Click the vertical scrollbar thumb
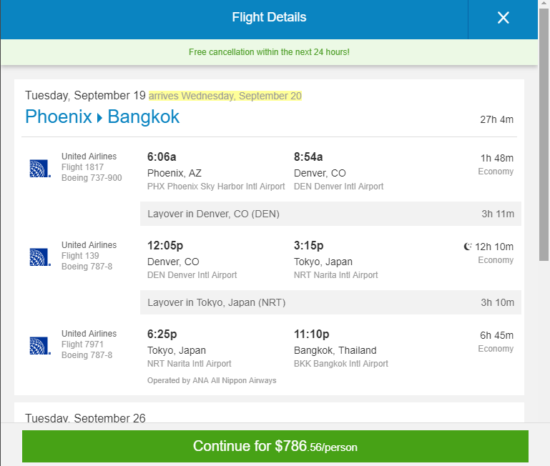This screenshot has height=466, width=550. pyautogui.click(x=544, y=135)
